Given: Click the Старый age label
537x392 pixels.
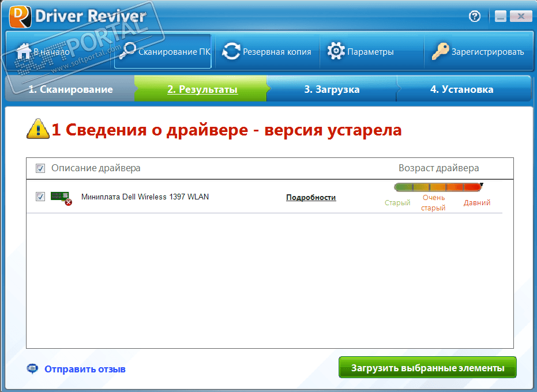Looking at the screenshot, I should click(x=397, y=203).
